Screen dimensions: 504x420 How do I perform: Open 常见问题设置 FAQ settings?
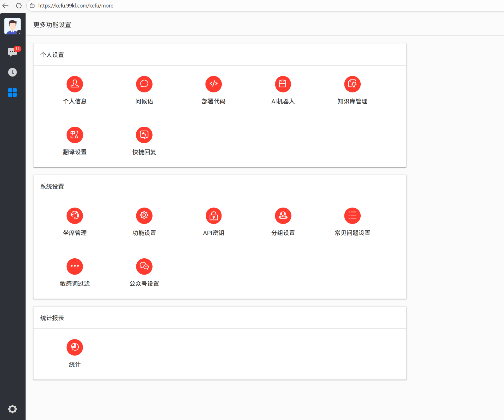pos(352,216)
